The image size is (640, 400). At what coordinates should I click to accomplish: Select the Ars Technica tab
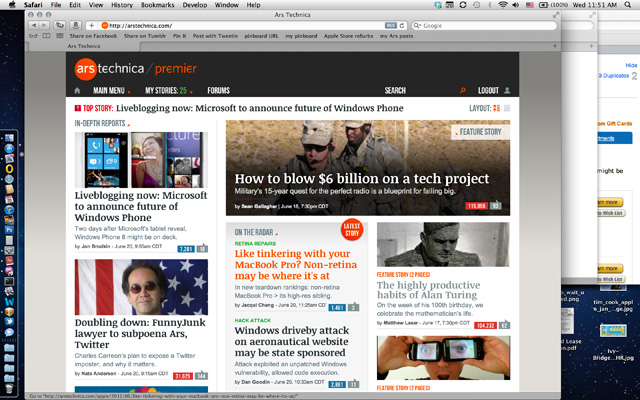(x=84, y=46)
